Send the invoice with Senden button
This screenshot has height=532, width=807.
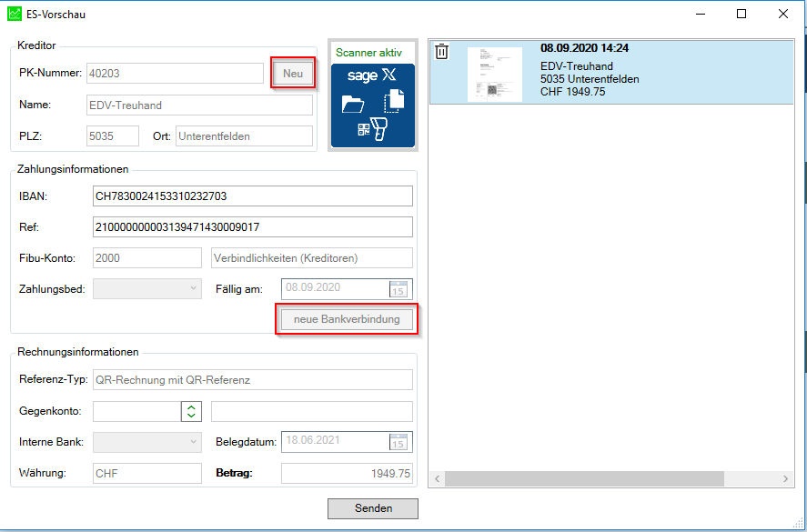pyautogui.click(x=373, y=508)
